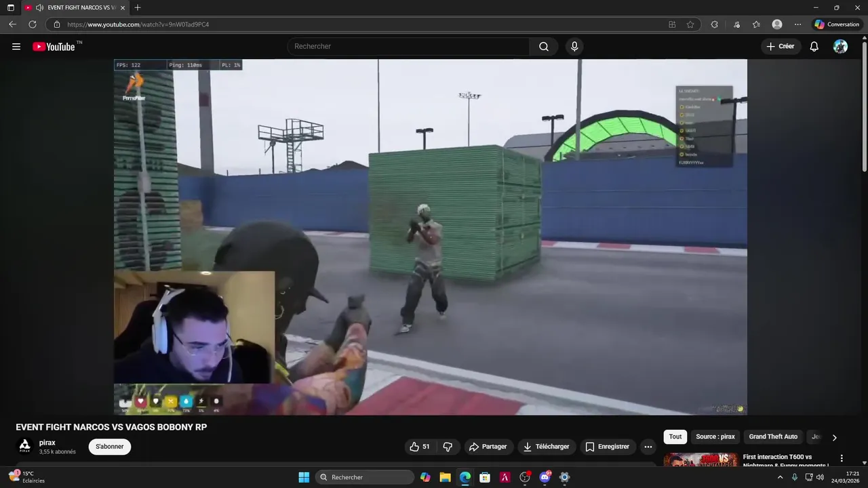868x488 pixels.
Task: Click the YouTube search magnifier button
Action: (x=544, y=47)
